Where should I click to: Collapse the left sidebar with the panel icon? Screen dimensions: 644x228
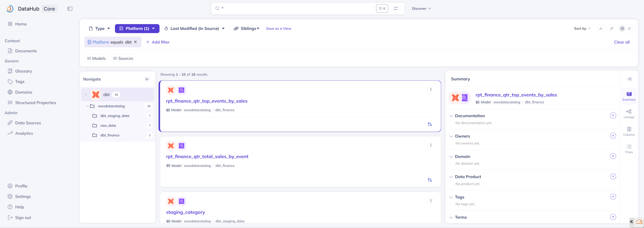[x=70, y=9]
